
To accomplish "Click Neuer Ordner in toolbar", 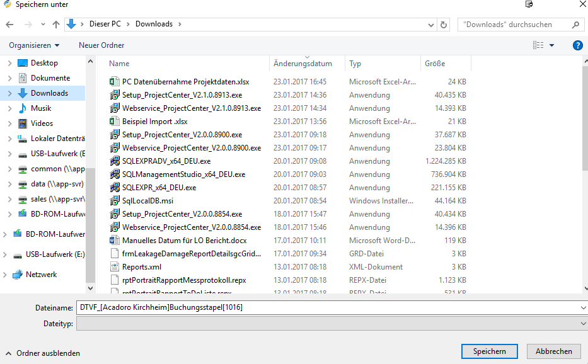I will pyautogui.click(x=101, y=45).
